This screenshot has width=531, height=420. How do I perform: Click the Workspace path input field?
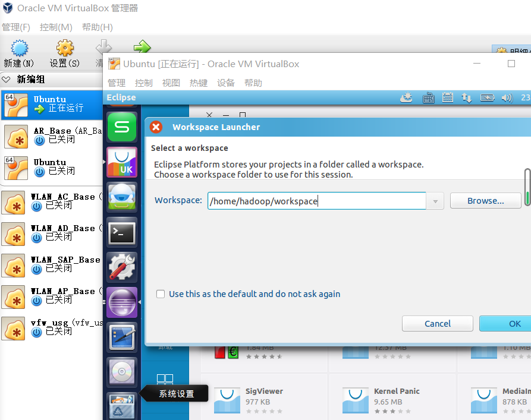click(316, 201)
